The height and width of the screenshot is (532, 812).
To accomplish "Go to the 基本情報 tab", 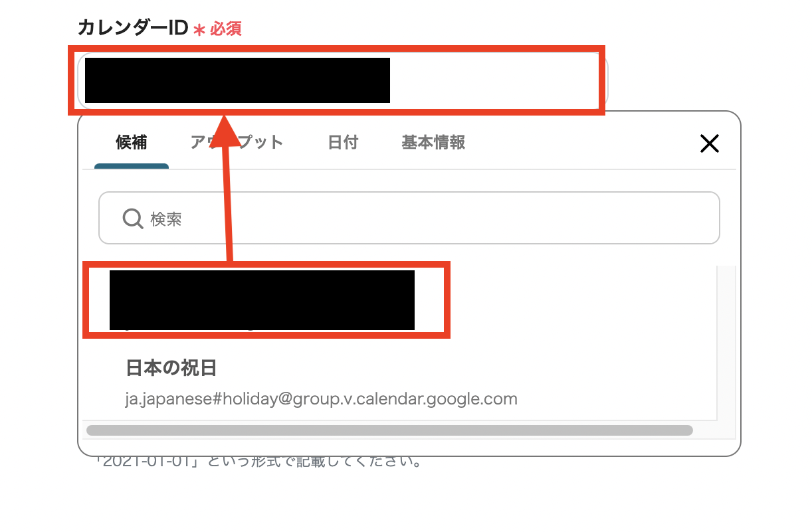I will tap(433, 142).
